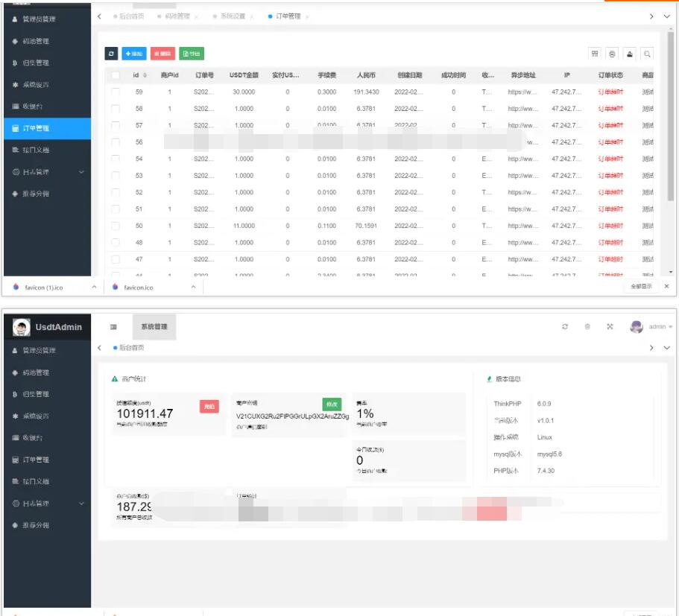The image size is (679, 616).
Task: Click the blue 添加 button
Action: [134, 54]
